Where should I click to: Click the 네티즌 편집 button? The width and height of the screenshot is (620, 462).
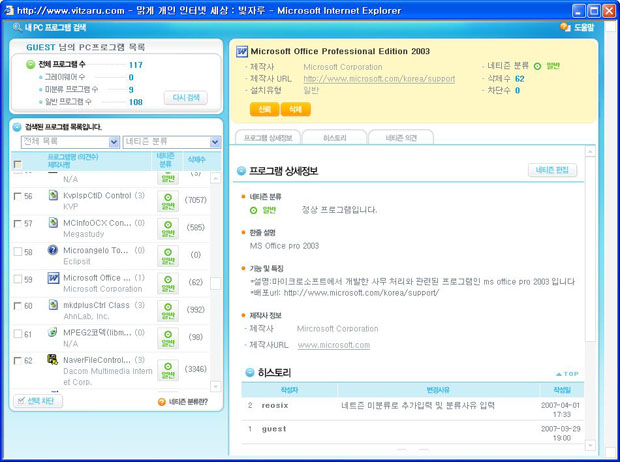point(552,170)
